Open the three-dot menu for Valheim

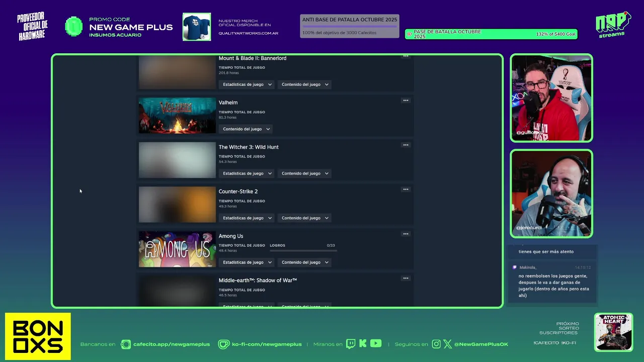coord(406,101)
